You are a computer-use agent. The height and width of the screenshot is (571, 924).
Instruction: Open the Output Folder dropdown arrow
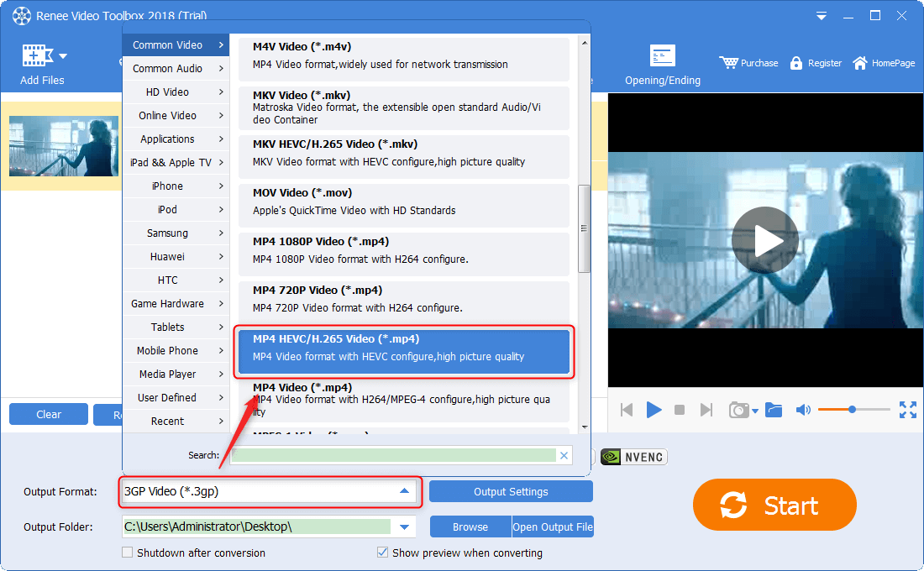[405, 527]
